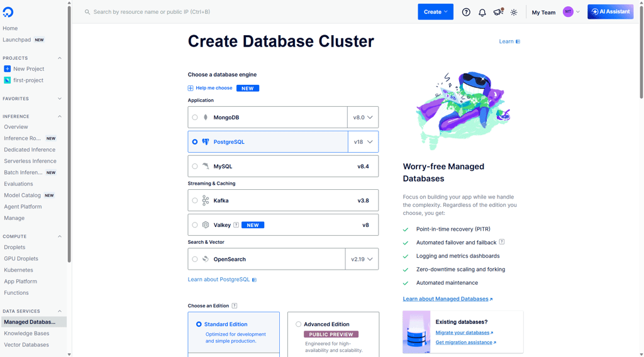The height and width of the screenshot is (357, 644).
Task: Open the announcements megaphone icon
Action: coord(498,13)
